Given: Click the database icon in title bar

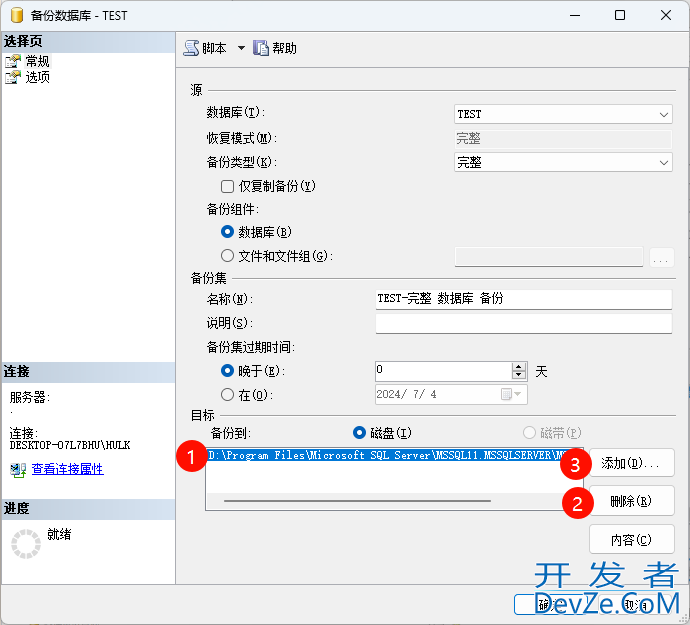Looking at the screenshot, I should point(17,15).
